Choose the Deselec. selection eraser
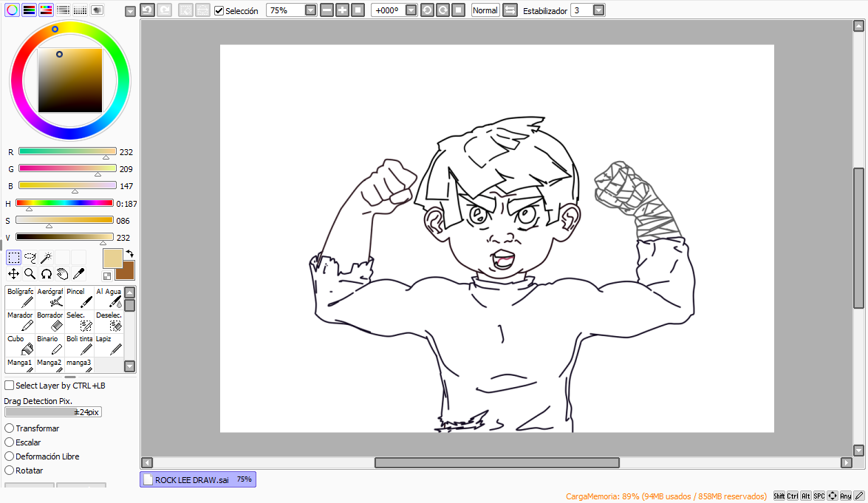This screenshot has width=868, height=503. [109, 321]
